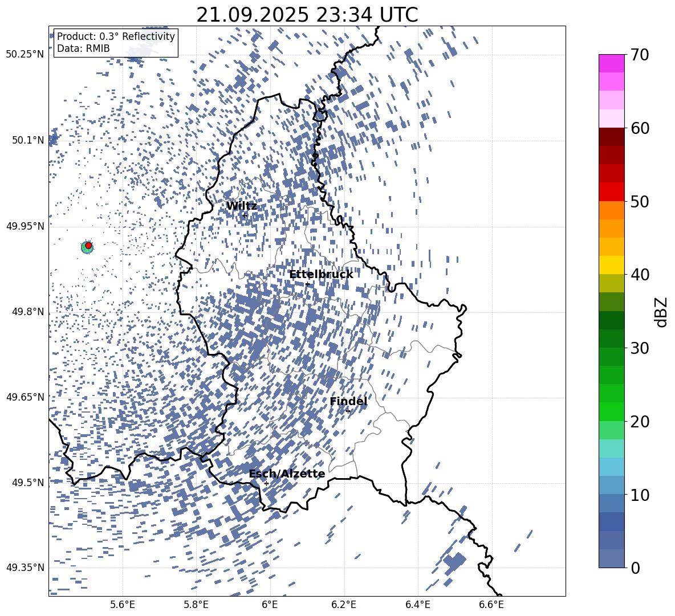Click the 49.95°N latitude label
The height and width of the screenshot is (616, 675).
[x=25, y=226]
